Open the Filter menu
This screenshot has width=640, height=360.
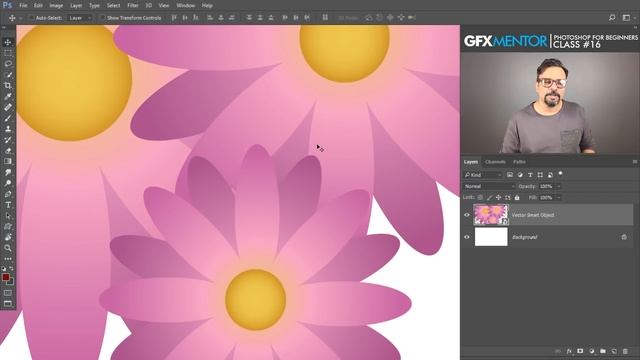tap(133, 6)
